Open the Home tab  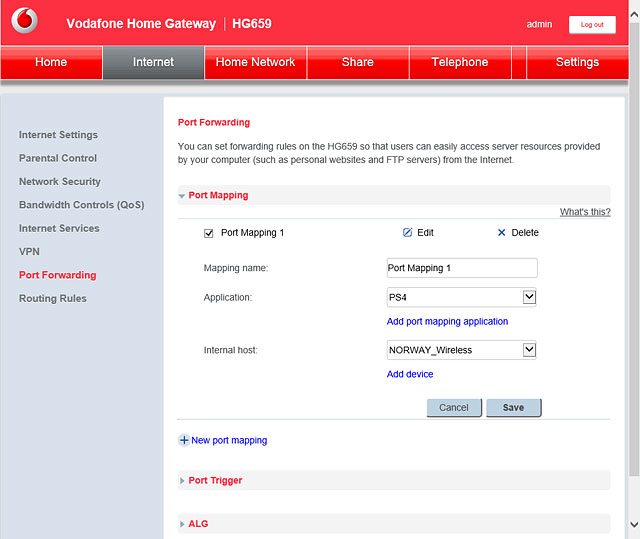pyautogui.click(x=51, y=62)
